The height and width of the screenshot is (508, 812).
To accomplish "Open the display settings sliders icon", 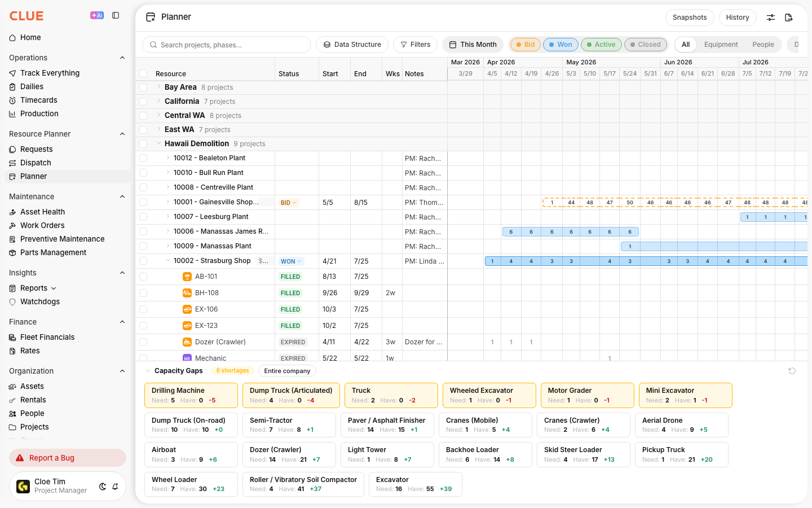I will [x=771, y=17].
